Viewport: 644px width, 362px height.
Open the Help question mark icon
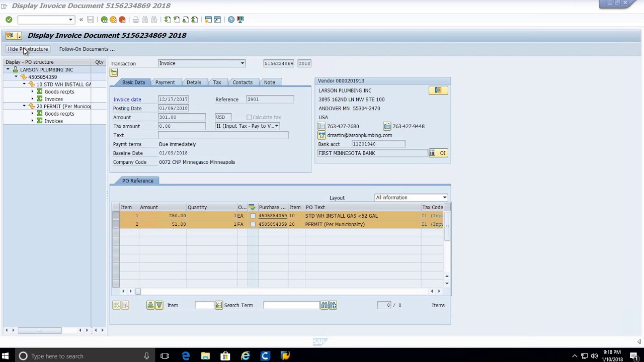231,20
